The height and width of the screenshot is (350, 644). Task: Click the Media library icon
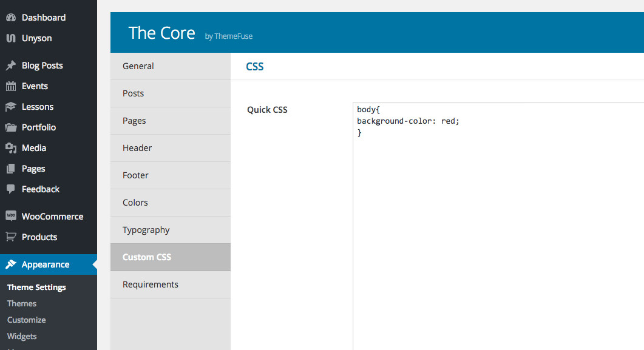(x=11, y=148)
